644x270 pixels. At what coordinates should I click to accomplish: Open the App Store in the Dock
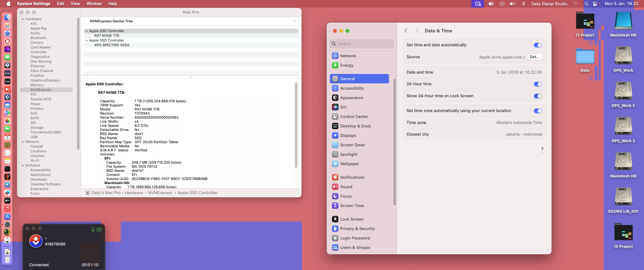pyautogui.click(x=7, y=217)
